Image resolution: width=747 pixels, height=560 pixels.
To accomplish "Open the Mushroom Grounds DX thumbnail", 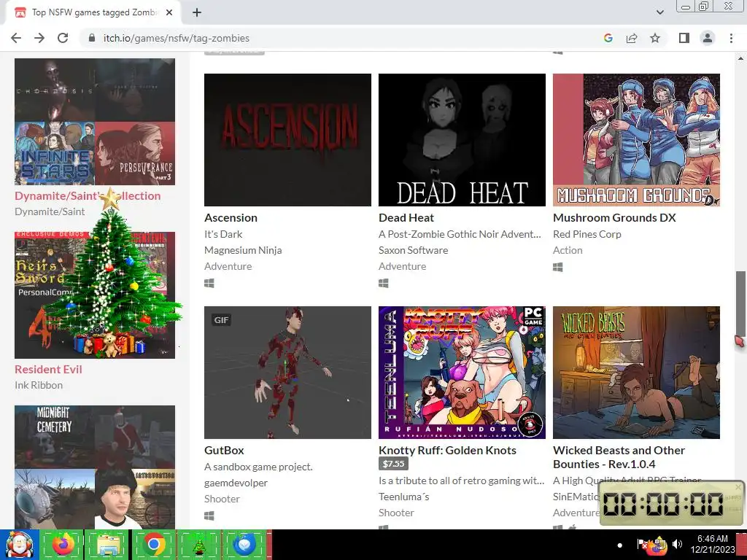I will [636, 140].
